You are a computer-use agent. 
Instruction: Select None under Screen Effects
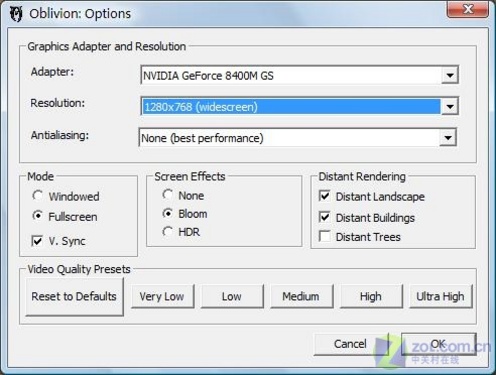pyautogui.click(x=167, y=195)
